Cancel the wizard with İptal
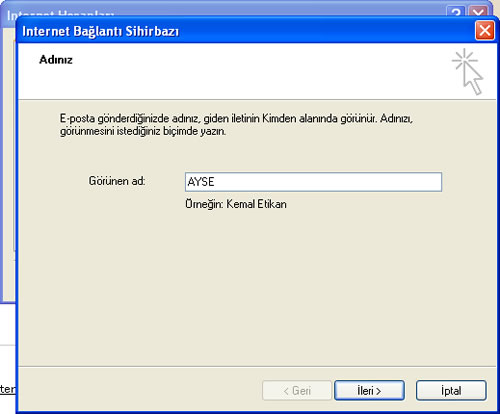Image resolution: width=500 pixels, height=414 pixels. point(451,390)
